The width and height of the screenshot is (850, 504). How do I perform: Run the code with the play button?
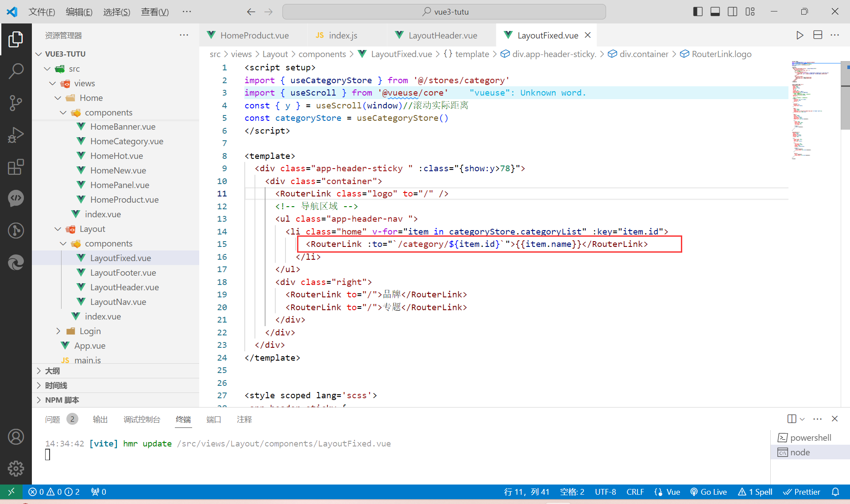(800, 35)
